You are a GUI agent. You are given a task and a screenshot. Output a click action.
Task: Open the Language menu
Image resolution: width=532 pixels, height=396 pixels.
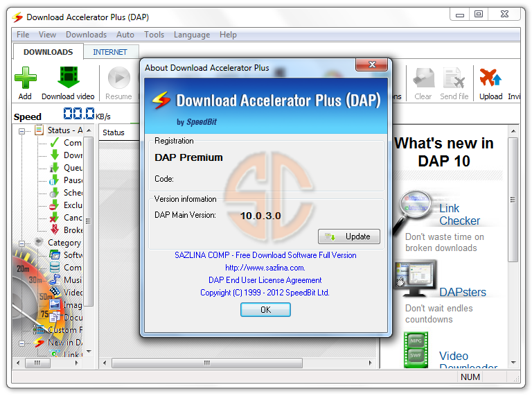pos(192,35)
